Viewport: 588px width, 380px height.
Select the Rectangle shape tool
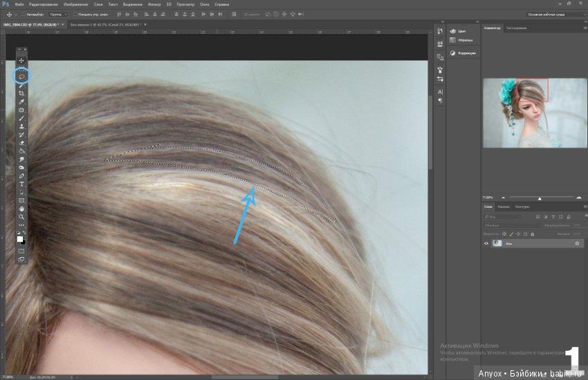point(21,200)
